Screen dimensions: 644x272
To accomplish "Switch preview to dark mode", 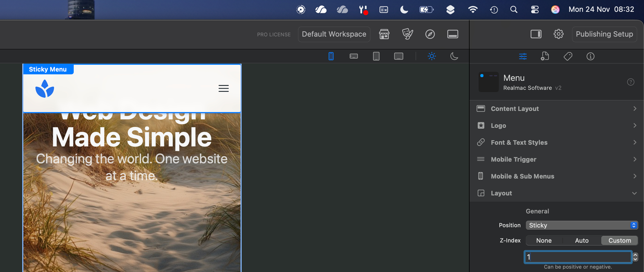I will coord(454,56).
